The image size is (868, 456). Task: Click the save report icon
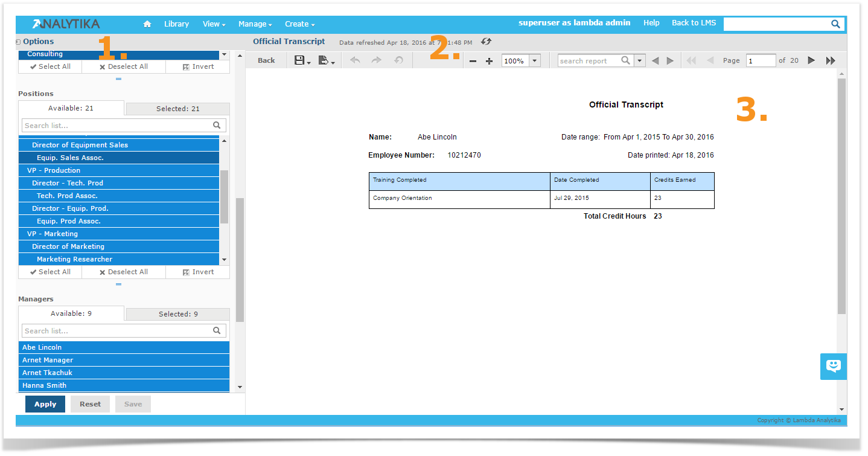click(299, 60)
